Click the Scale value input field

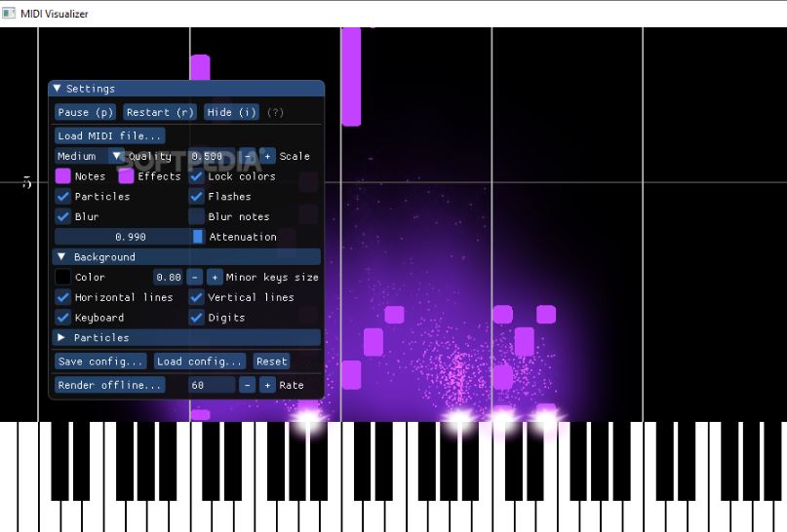(212, 156)
